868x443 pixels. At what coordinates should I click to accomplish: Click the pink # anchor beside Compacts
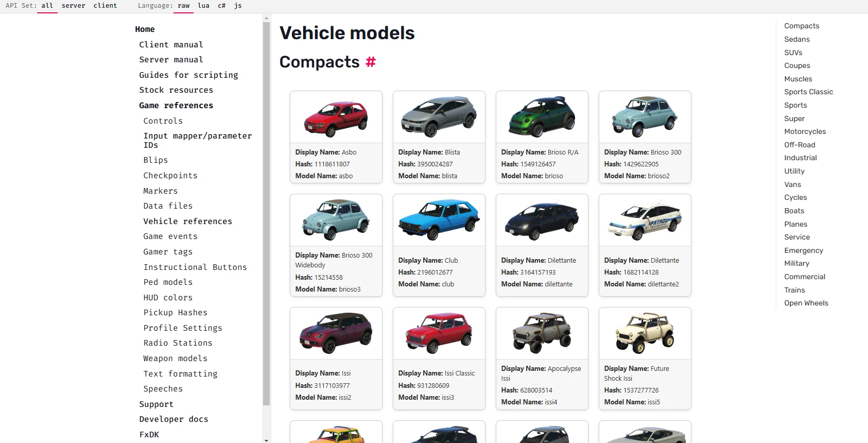click(x=371, y=62)
